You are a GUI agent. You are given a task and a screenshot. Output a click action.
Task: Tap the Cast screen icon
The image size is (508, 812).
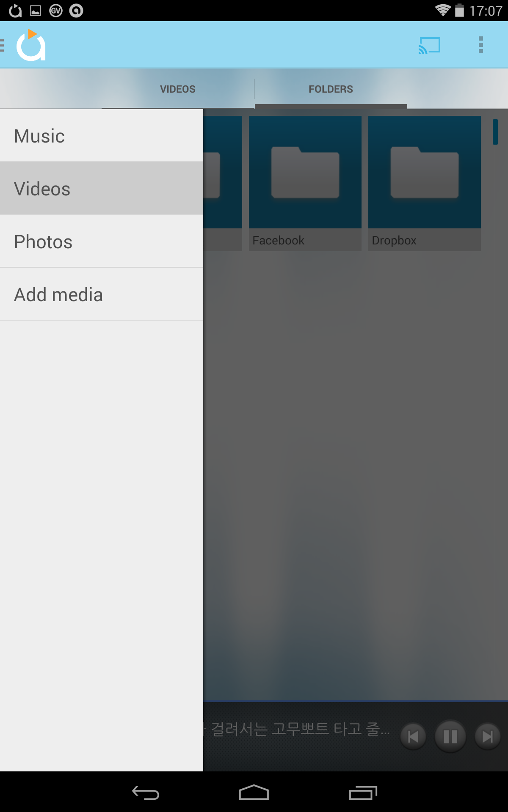click(x=429, y=45)
